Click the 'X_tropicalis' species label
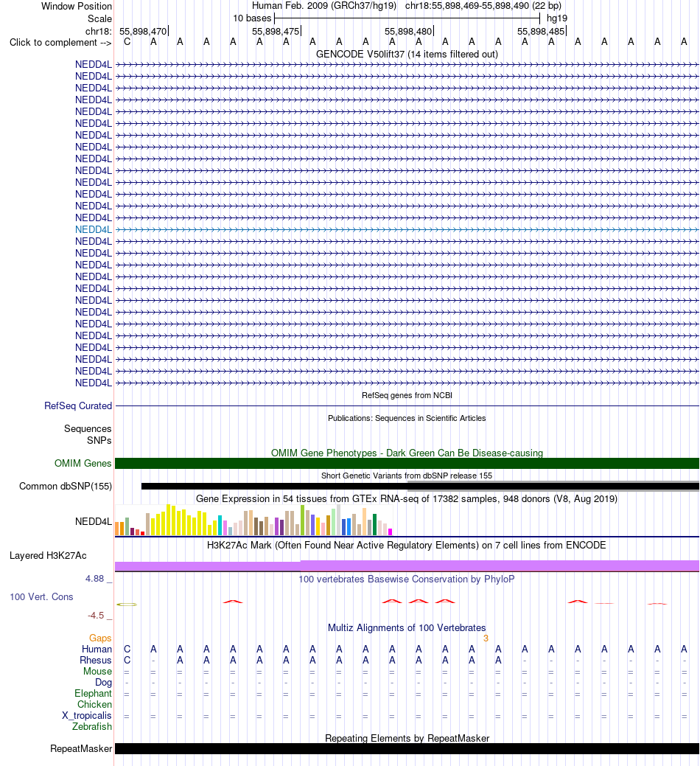The image size is (700, 766). [87, 716]
